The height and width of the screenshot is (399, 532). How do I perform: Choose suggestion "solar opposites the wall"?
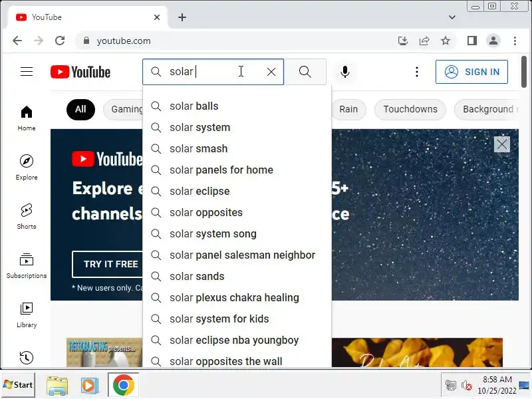pos(237,360)
